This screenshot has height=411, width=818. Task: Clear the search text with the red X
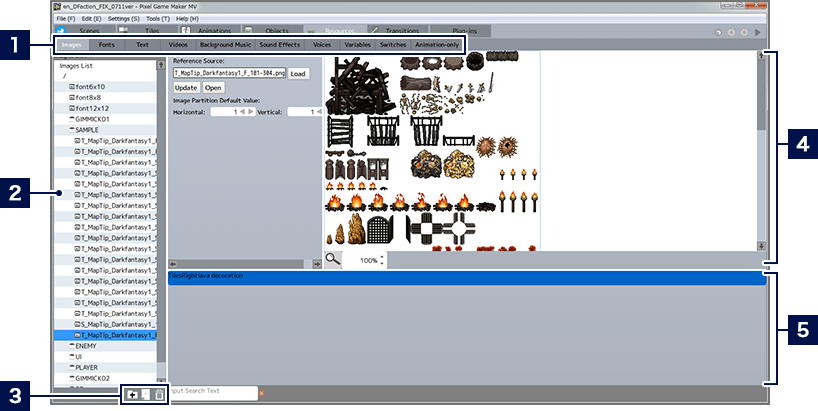coord(262,392)
